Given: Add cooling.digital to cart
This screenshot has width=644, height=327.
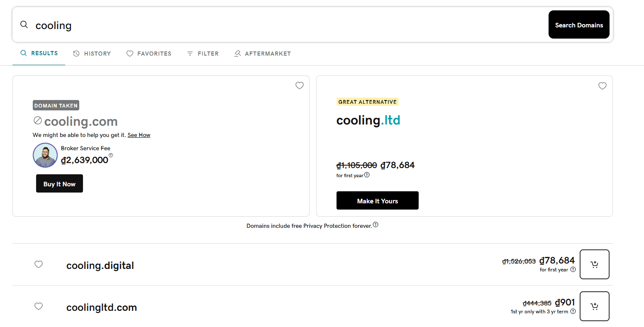Looking at the screenshot, I should click(594, 264).
